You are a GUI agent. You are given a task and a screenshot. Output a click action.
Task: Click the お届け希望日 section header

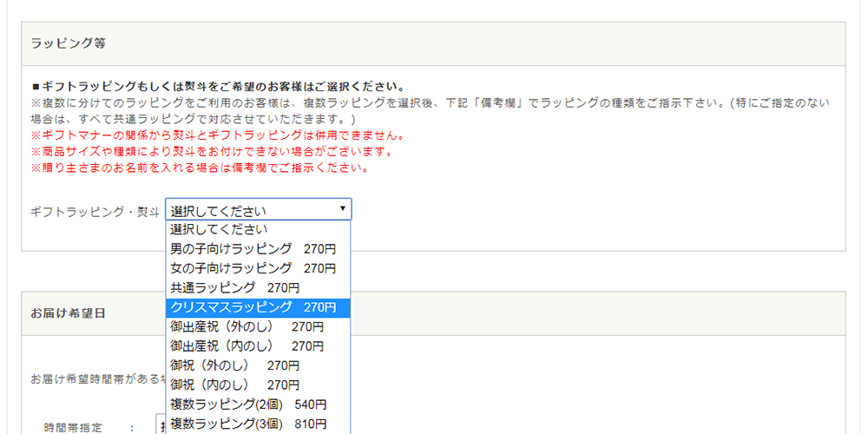click(433, 313)
